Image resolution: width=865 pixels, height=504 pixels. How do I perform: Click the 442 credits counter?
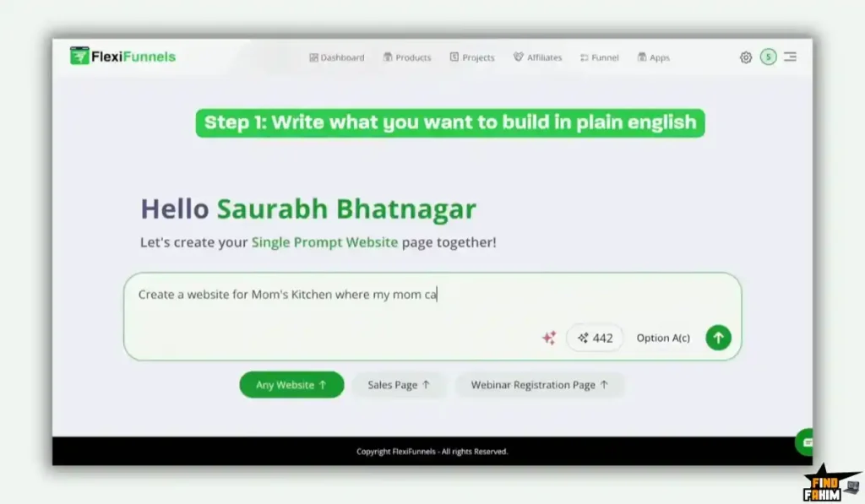(595, 338)
